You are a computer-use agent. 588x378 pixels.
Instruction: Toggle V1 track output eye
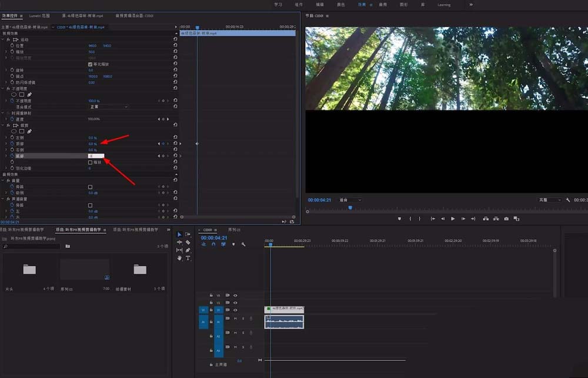click(235, 310)
